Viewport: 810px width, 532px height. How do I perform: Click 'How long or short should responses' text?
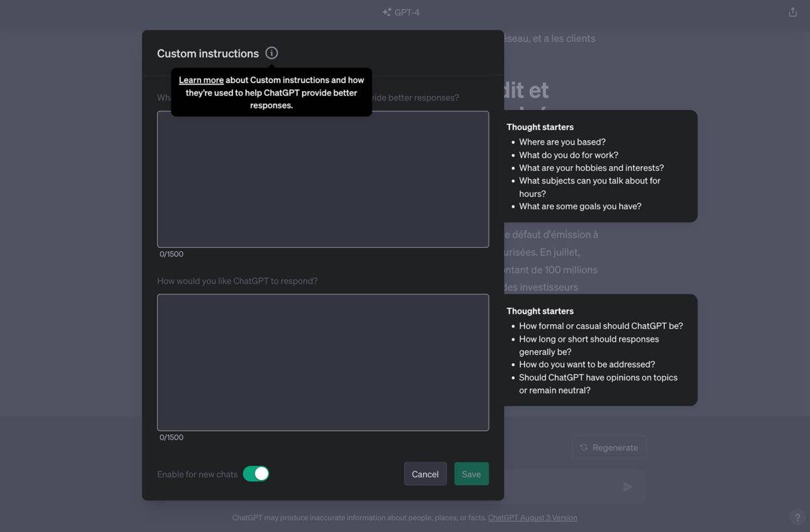pyautogui.click(x=589, y=339)
